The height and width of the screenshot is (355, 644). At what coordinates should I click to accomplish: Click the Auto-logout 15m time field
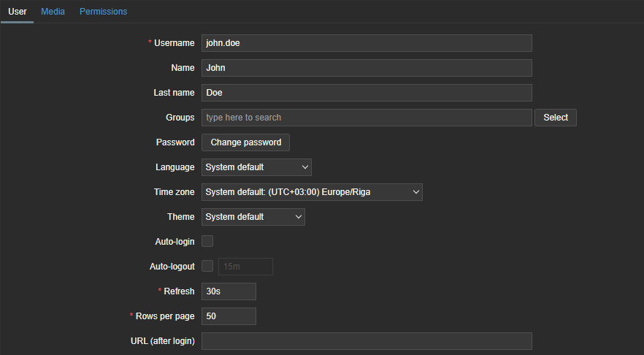(245, 267)
